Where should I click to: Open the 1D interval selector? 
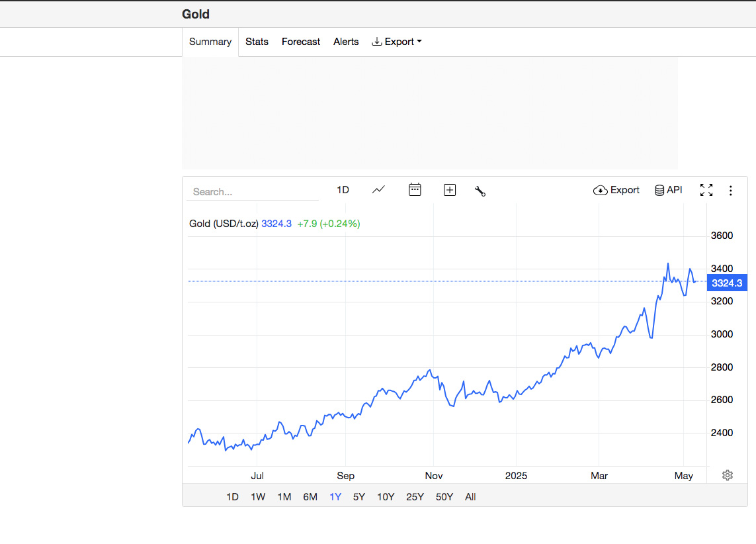click(x=343, y=190)
